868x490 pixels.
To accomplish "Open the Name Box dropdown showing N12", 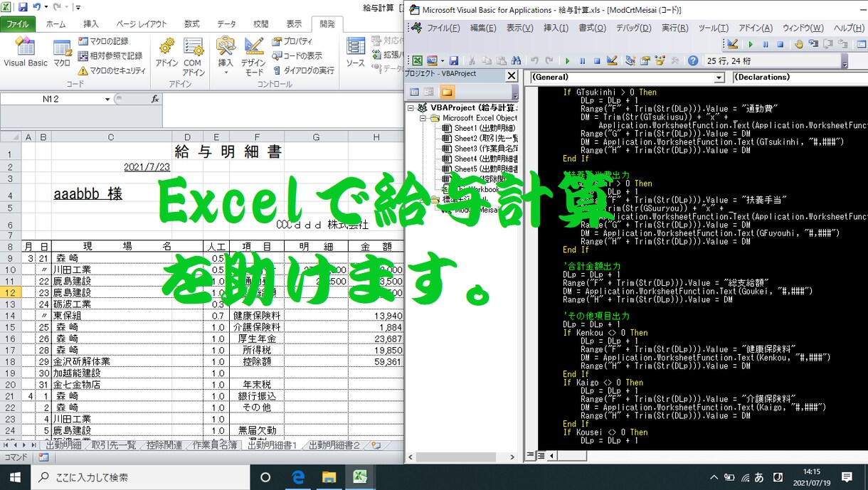I will click(108, 99).
